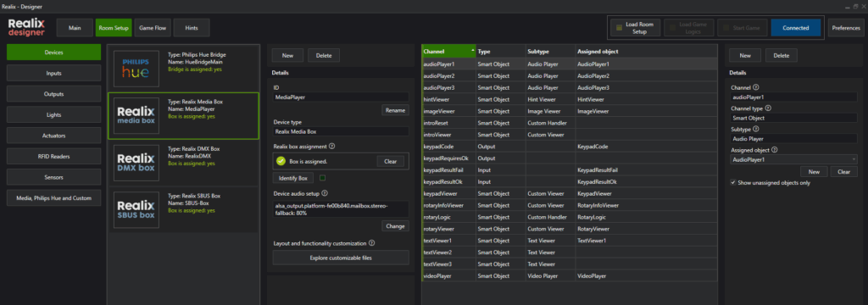
Task: Sort the table by Channel column
Action: (448, 51)
